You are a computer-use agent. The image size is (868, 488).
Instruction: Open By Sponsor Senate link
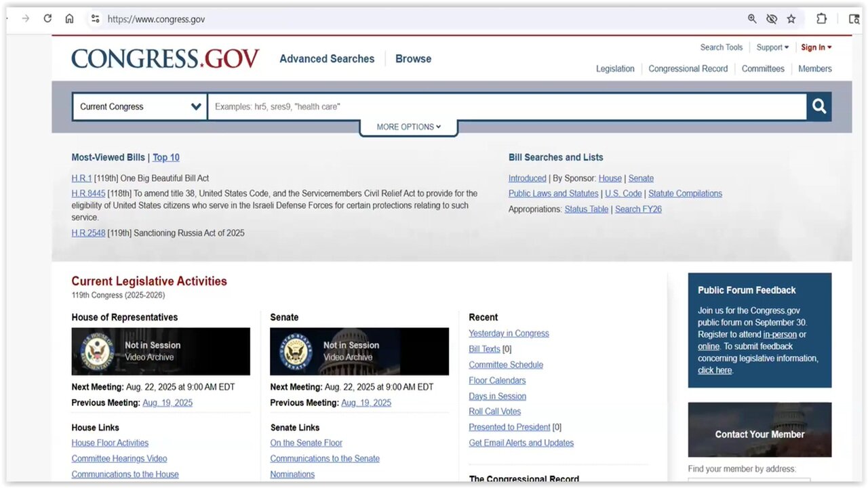pyautogui.click(x=641, y=178)
